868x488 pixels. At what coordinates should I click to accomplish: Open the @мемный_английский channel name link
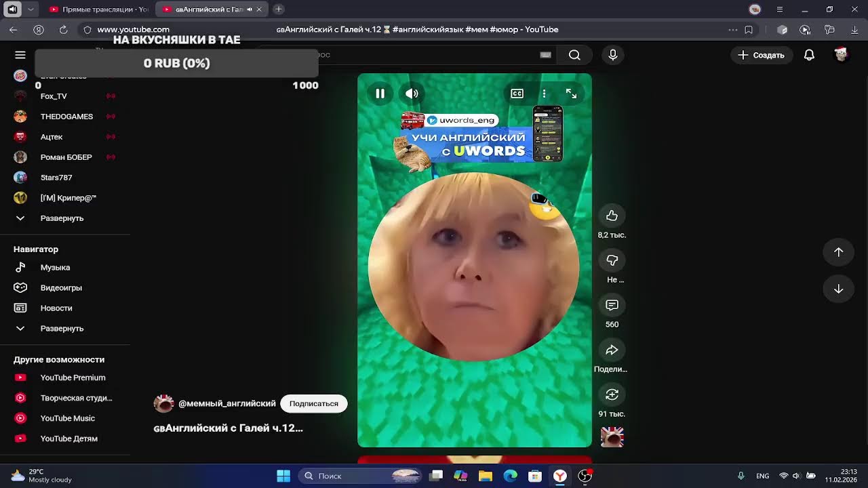pyautogui.click(x=227, y=403)
